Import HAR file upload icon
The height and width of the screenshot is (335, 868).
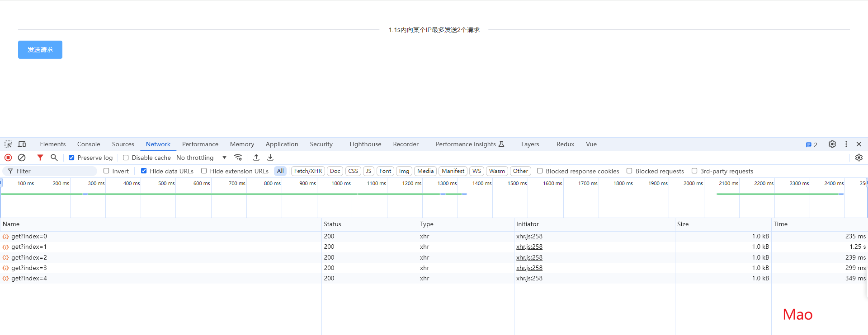click(256, 158)
